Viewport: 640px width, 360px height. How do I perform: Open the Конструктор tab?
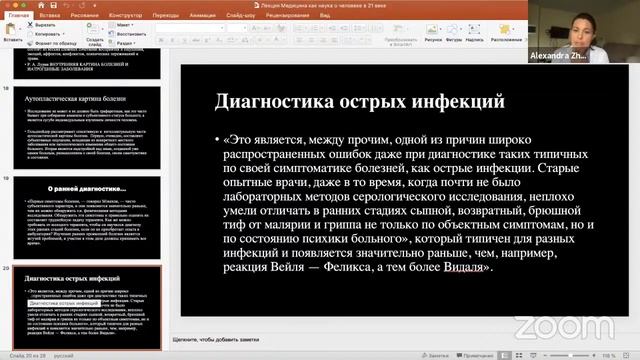point(125,15)
